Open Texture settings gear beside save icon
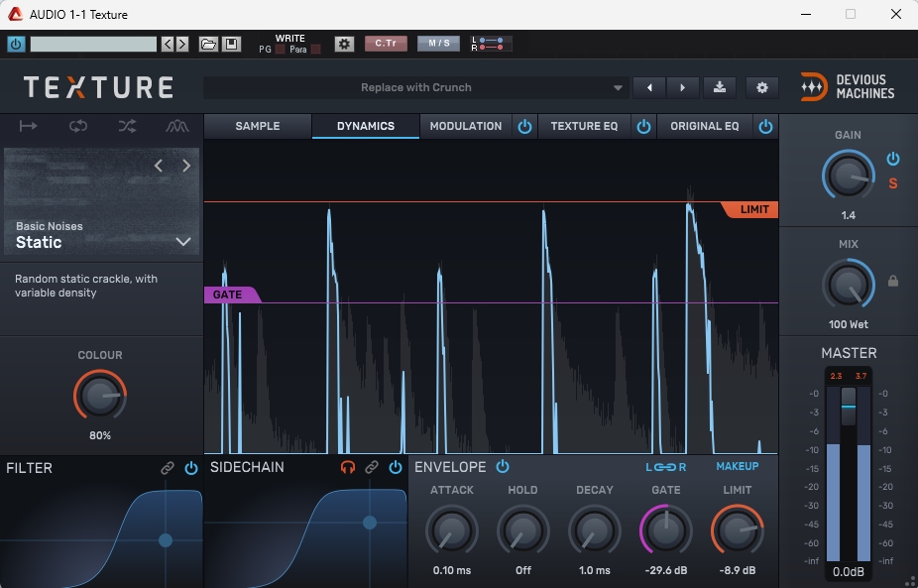The width and height of the screenshot is (918, 588). [x=761, y=88]
